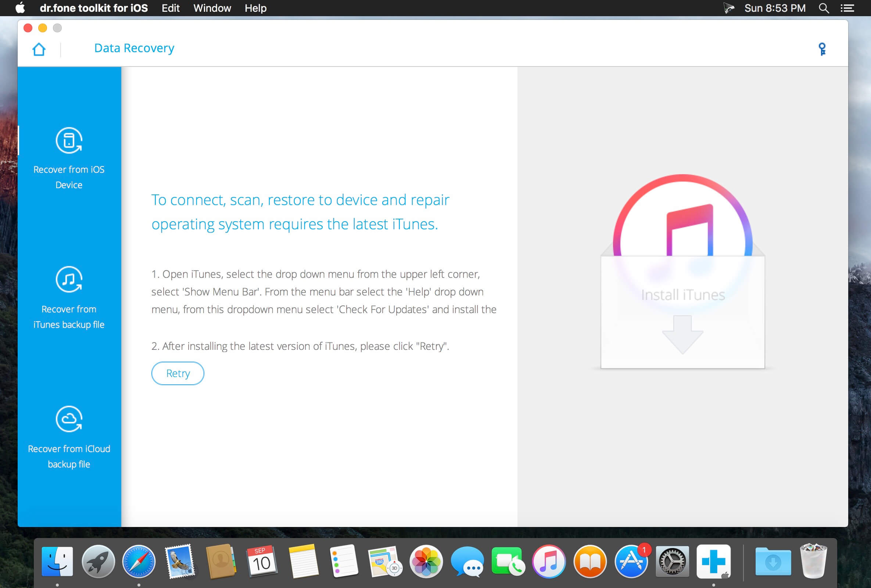Open Calendar from the Dock
The height and width of the screenshot is (588, 871).
tap(262, 562)
